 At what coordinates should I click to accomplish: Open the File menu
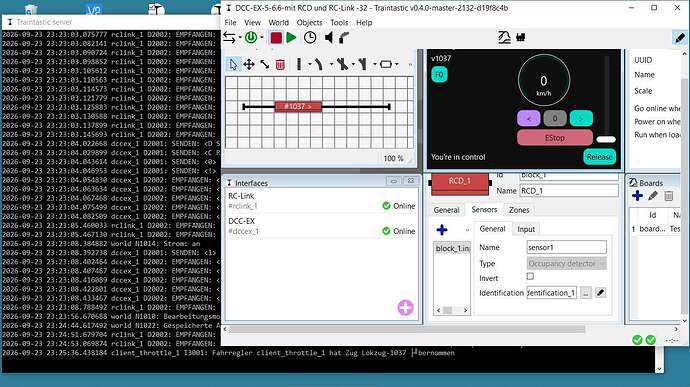coord(230,22)
